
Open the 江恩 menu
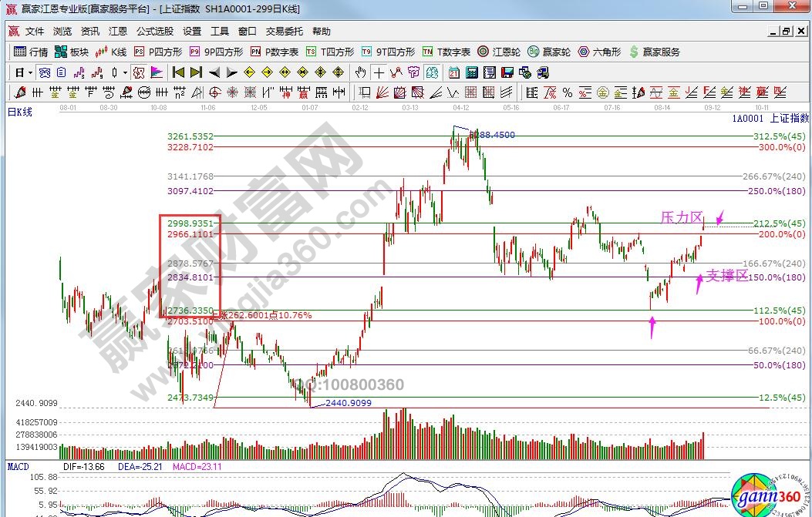point(117,32)
